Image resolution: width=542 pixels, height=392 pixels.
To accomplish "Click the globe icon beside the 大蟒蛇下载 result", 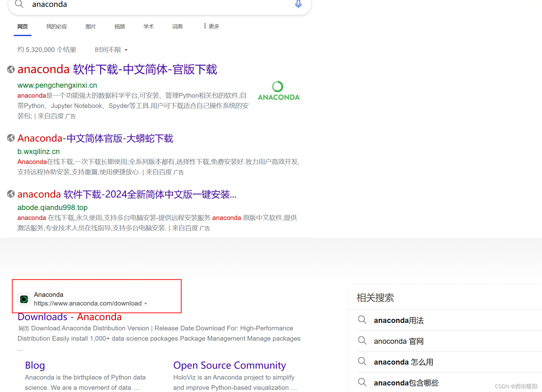I will tap(11, 138).
